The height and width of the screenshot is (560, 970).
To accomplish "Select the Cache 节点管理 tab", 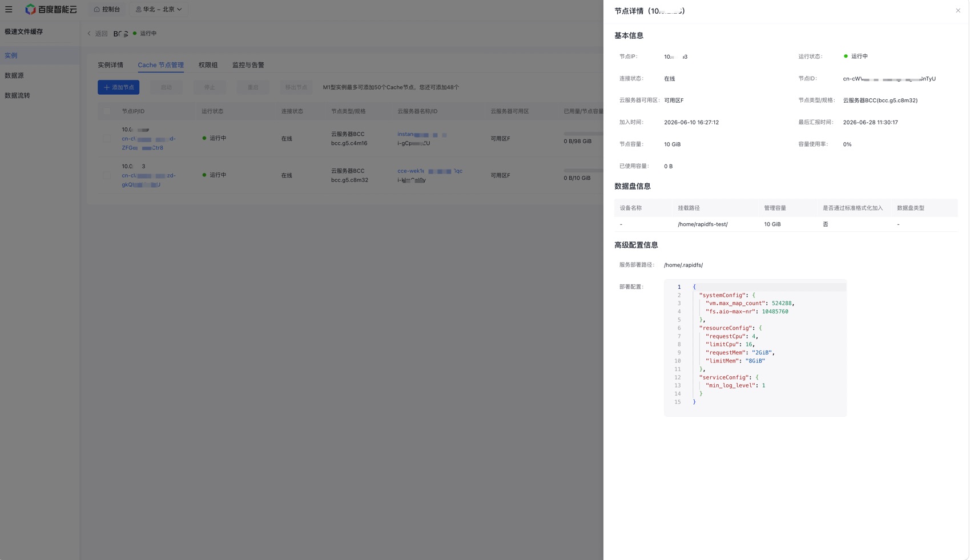I will coord(160,65).
